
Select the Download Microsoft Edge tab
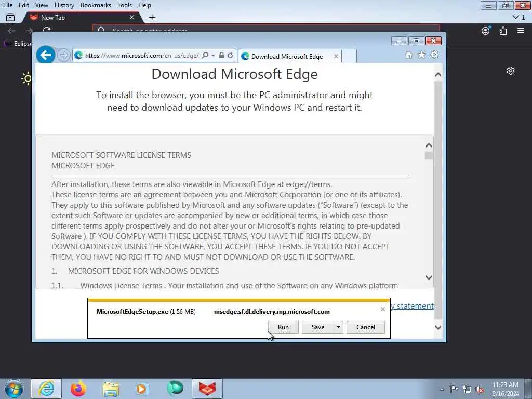tap(287, 56)
